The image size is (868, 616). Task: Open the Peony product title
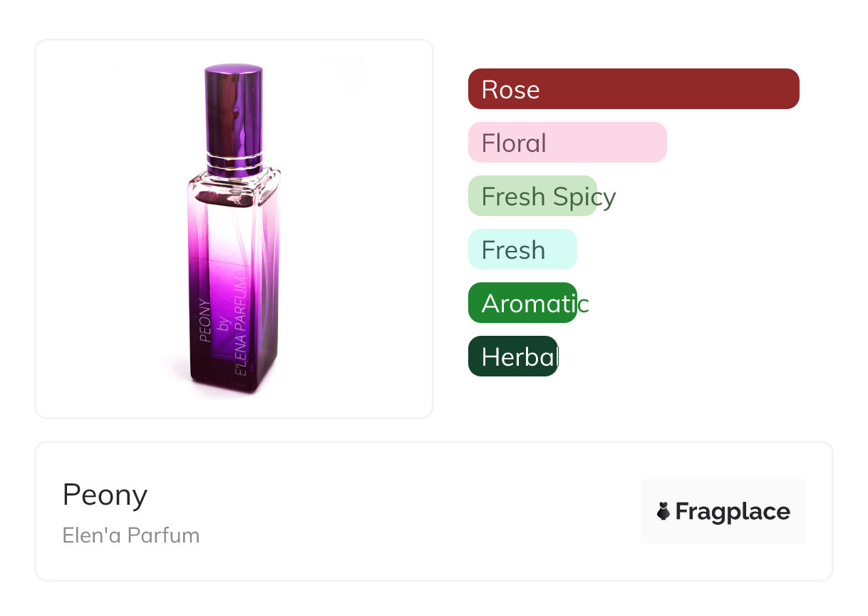point(105,495)
